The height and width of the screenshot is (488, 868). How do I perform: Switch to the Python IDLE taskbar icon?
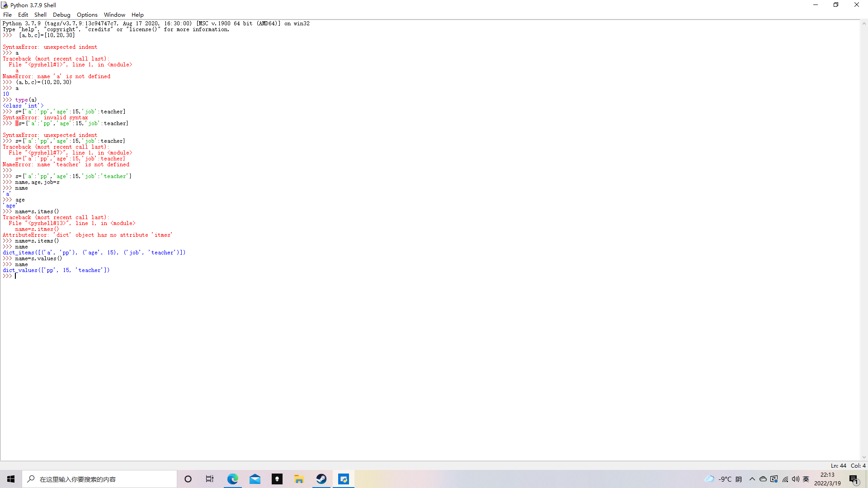(344, 479)
